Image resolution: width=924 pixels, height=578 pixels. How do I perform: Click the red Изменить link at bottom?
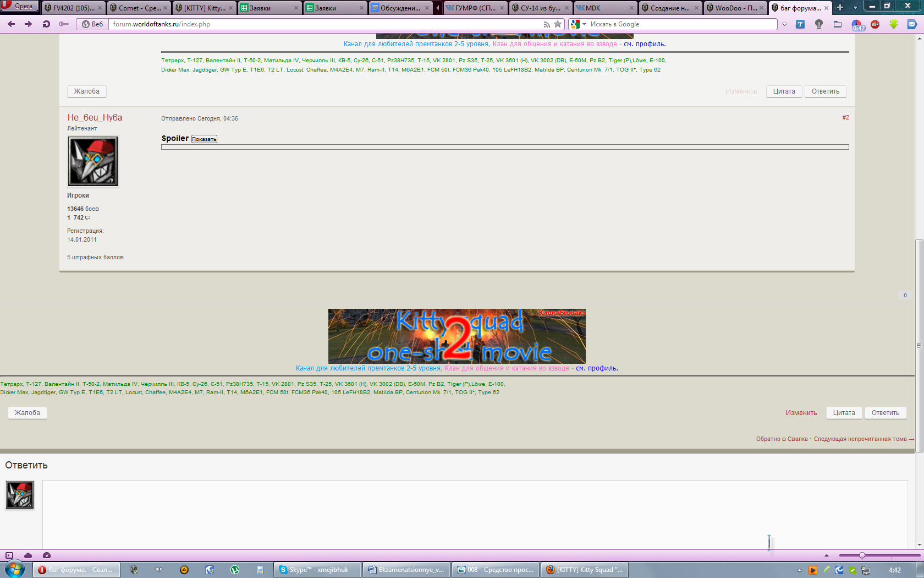pyautogui.click(x=801, y=413)
